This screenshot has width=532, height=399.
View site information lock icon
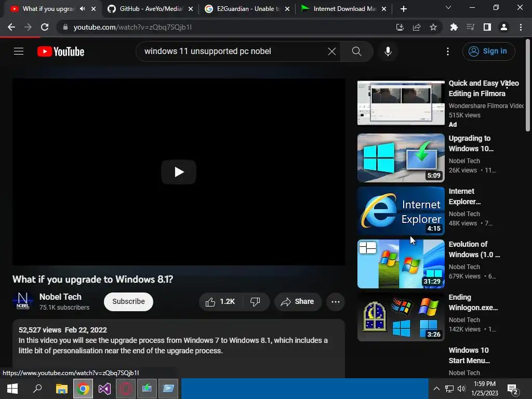(x=65, y=27)
